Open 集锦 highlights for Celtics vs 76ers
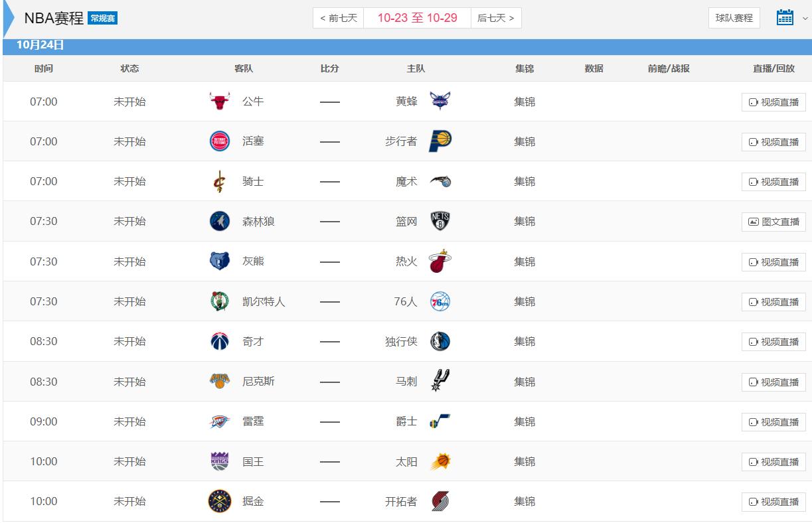812x523 pixels. click(x=525, y=301)
